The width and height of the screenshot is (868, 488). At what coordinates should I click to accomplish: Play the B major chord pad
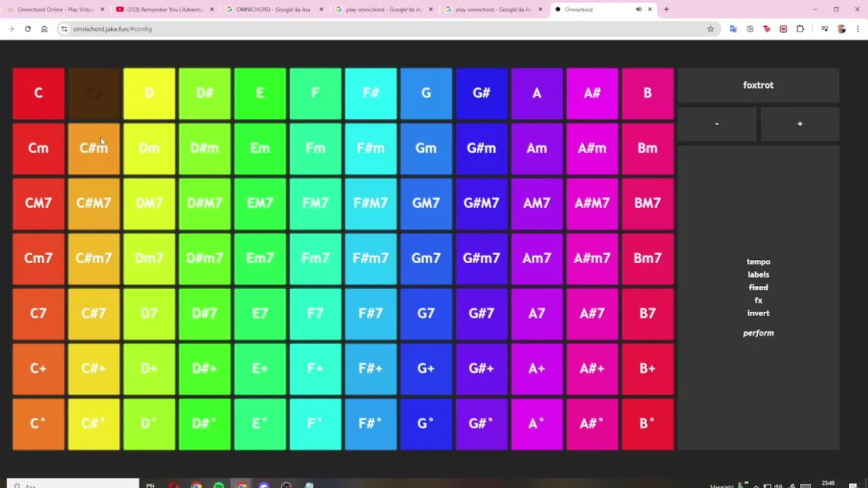click(x=648, y=93)
